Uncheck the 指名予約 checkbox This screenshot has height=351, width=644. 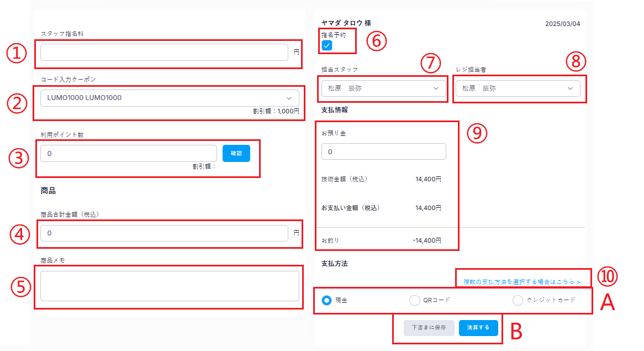327,45
